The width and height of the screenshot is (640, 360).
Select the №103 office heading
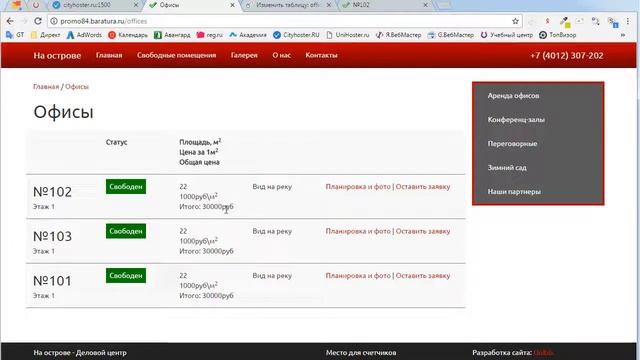pos(52,236)
